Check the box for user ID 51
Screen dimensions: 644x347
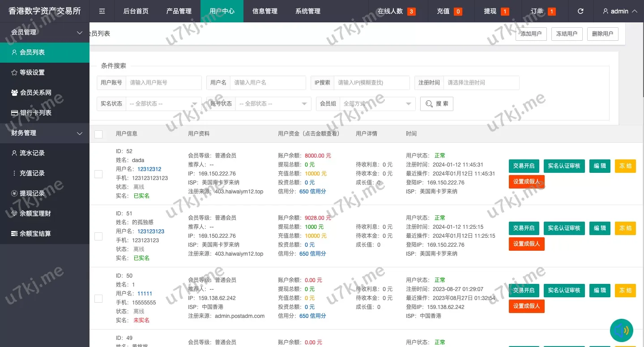98,236
